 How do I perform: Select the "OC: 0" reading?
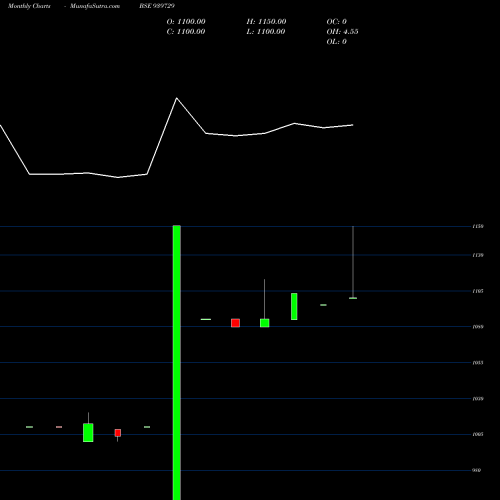(x=337, y=22)
